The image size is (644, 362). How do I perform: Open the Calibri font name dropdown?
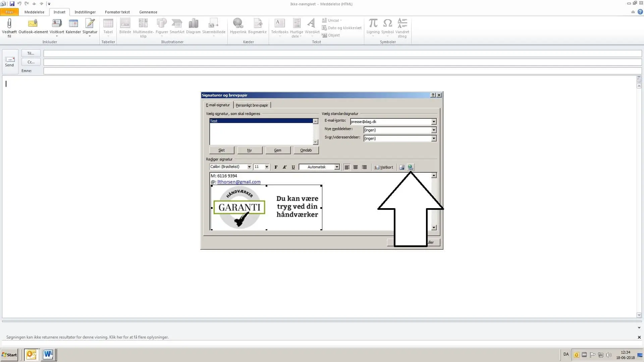pyautogui.click(x=249, y=167)
